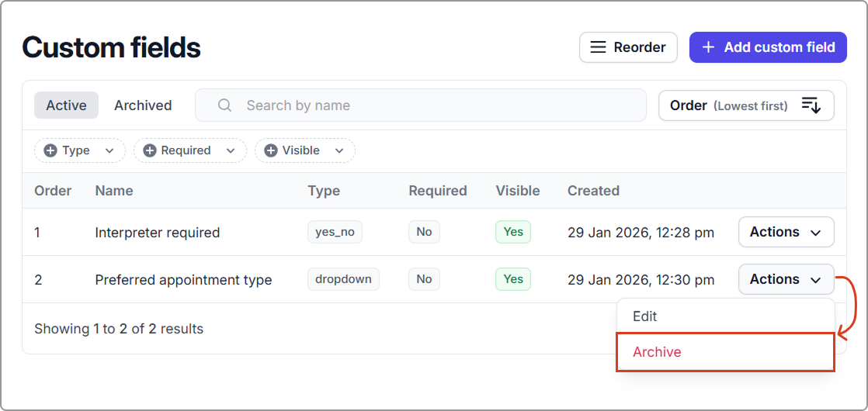Click the plus circle icon on Visible filter
Viewport: 868px width, 411px height.
tap(271, 150)
